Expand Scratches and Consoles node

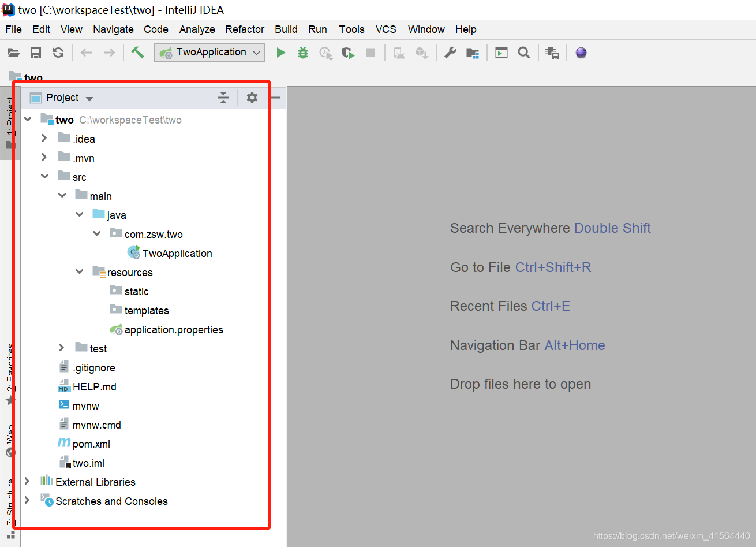pos(27,500)
